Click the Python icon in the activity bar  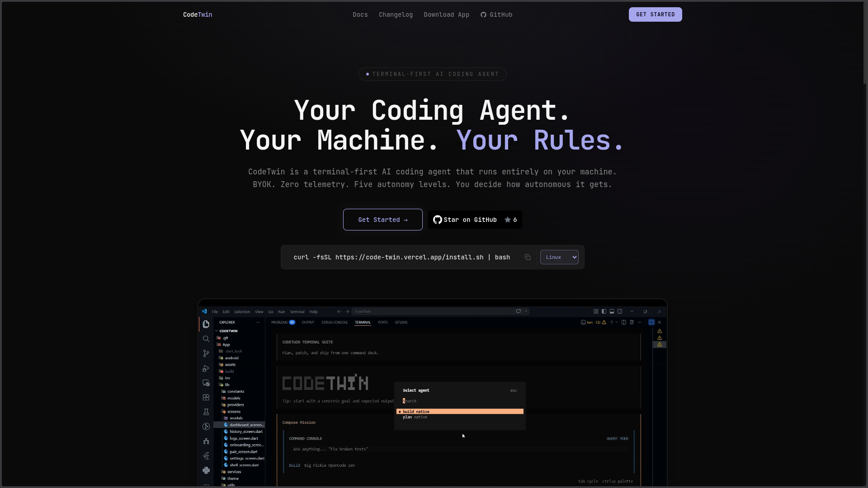click(x=206, y=470)
